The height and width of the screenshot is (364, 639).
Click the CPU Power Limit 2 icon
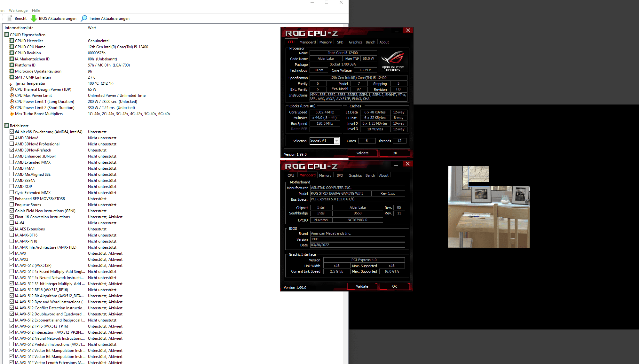[12, 108]
